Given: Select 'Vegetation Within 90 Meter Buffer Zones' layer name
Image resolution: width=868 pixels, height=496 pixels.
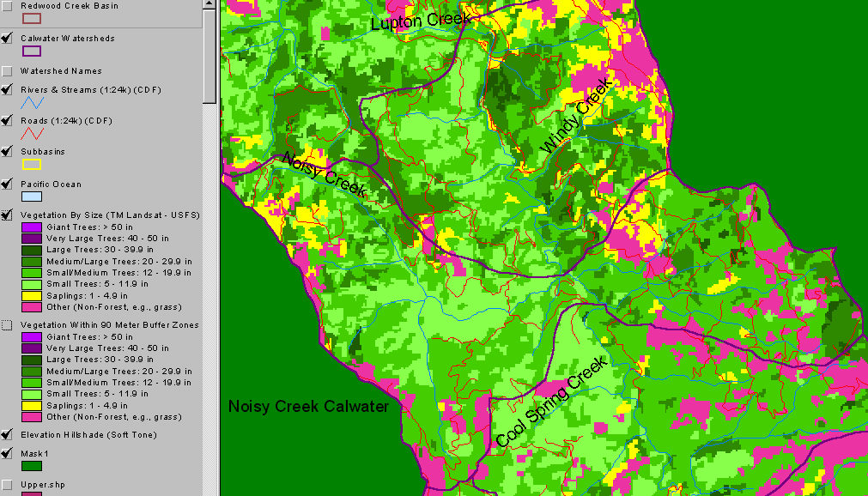Looking at the screenshot, I should tap(110, 325).
